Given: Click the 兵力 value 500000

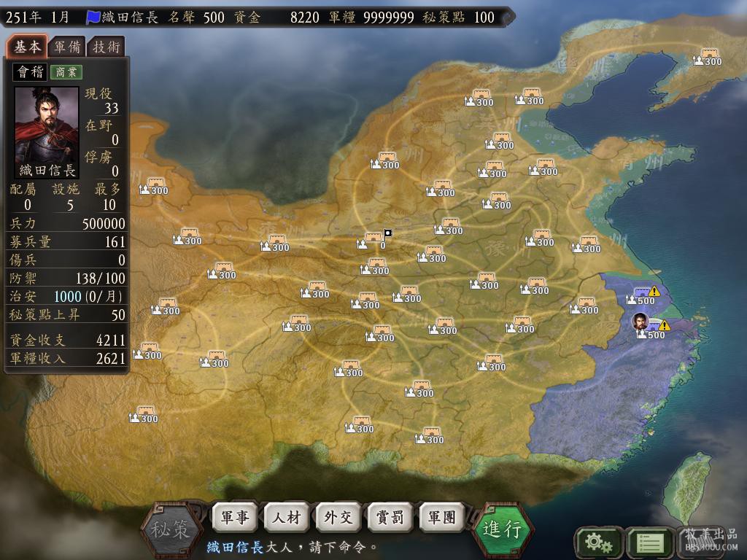Looking at the screenshot, I should [x=104, y=223].
